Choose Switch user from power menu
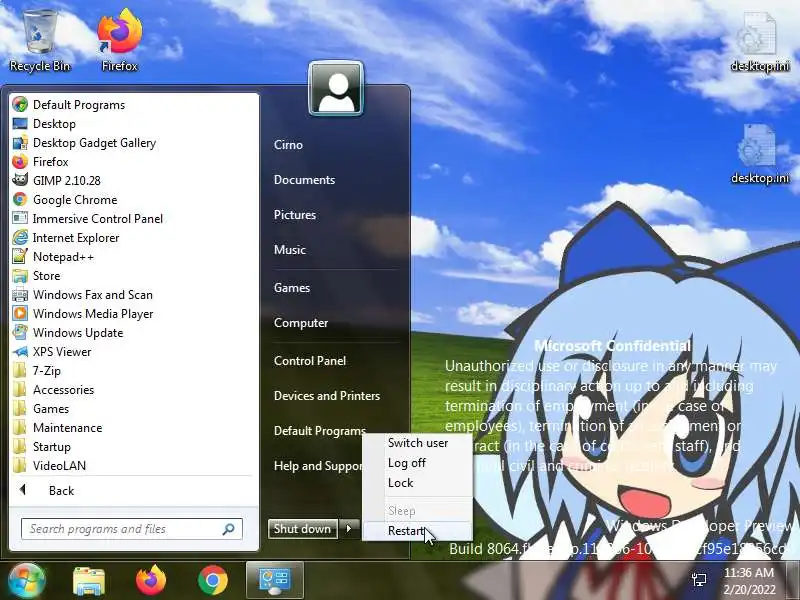 point(418,443)
